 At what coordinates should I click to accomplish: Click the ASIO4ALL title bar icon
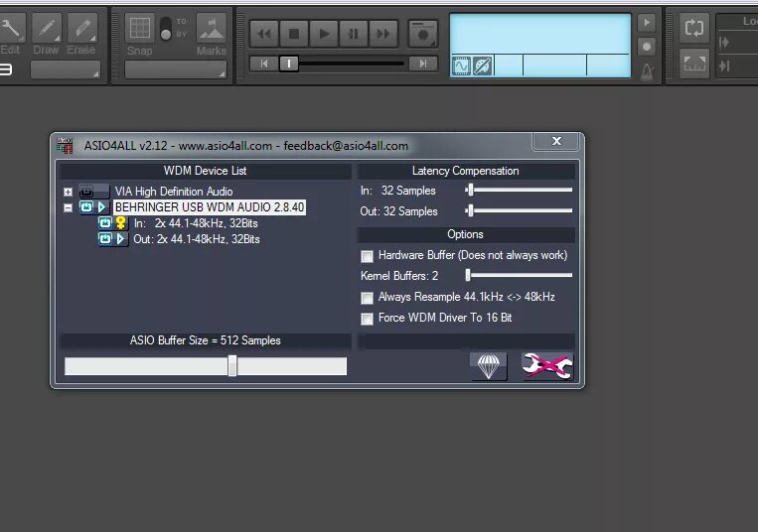[65, 145]
